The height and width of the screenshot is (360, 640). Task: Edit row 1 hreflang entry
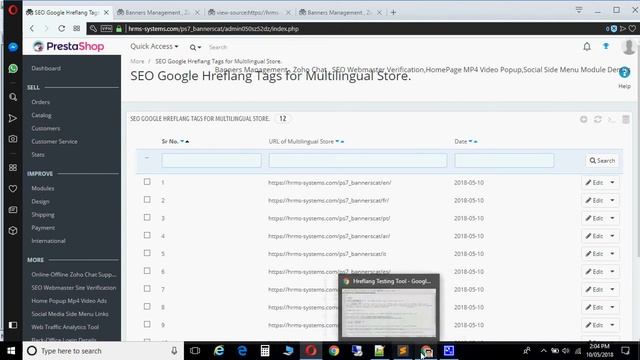(594, 182)
